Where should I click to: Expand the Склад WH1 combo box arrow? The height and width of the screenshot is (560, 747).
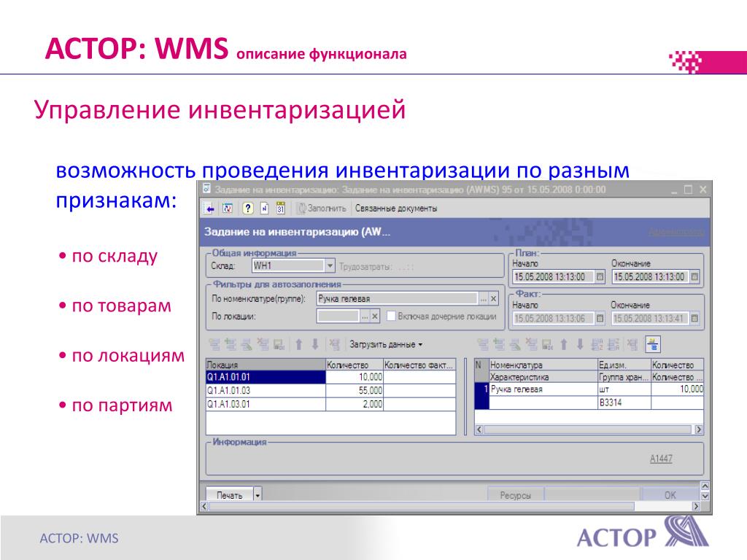coord(330,265)
